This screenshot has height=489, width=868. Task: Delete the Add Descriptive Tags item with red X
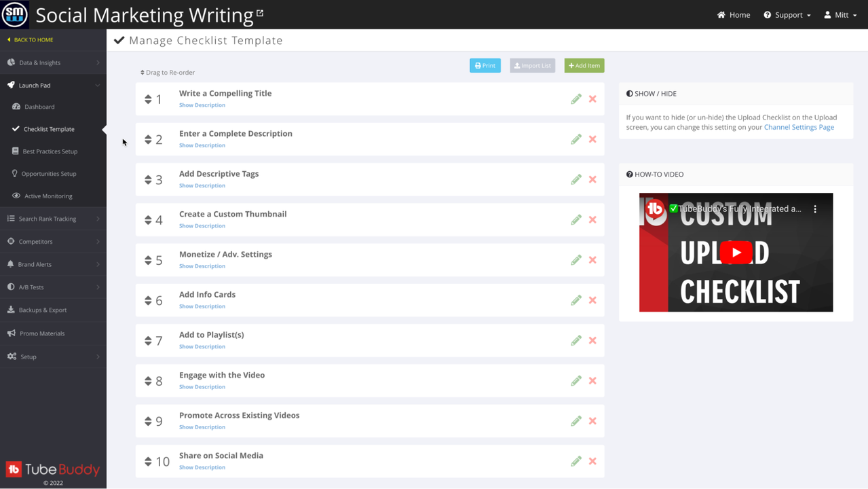[x=592, y=179]
